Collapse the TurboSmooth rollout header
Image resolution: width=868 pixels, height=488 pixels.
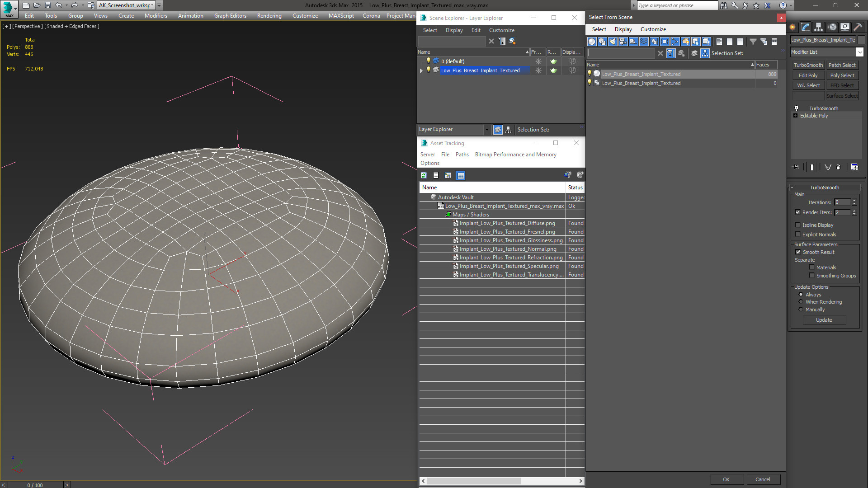tap(825, 188)
